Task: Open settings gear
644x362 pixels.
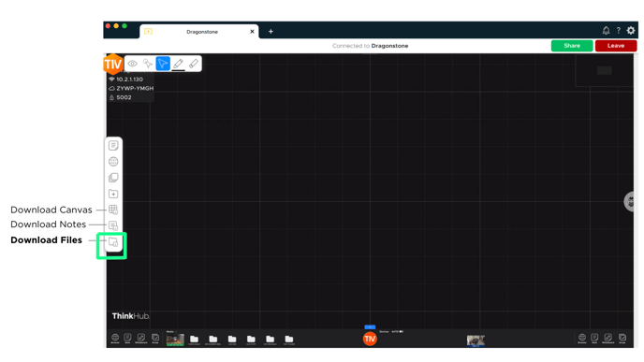Action: pos(631,30)
